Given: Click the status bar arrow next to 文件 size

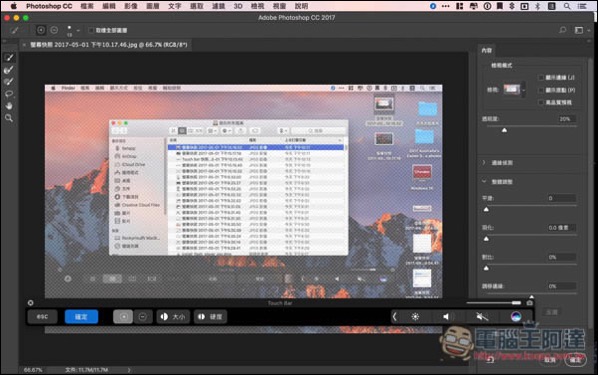Looking at the screenshot, I should tap(129, 370).
